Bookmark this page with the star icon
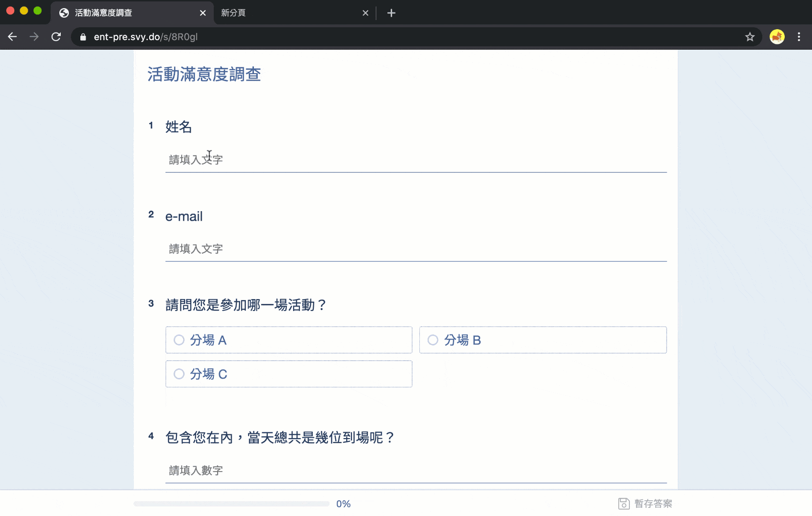This screenshot has height=516, width=812. (750, 37)
